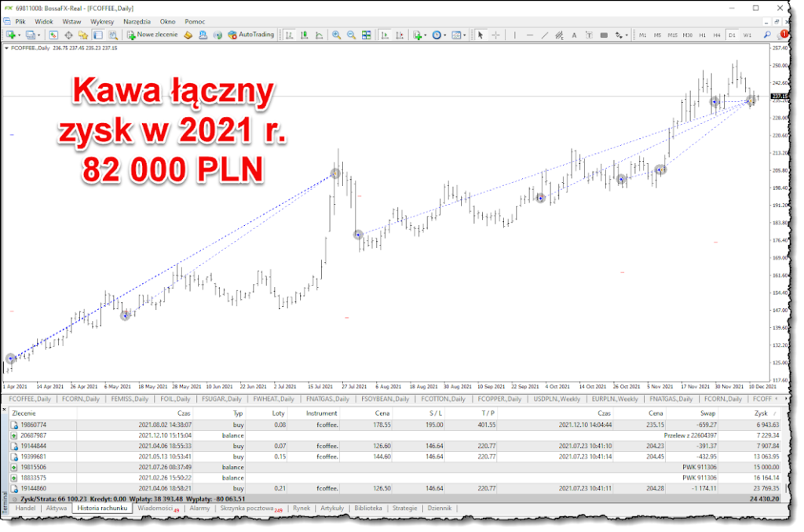The width and height of the screenshot is (804, 532).
Task: Open search magnifier icon
Action: pyautogui.click(x=767, y=35)
